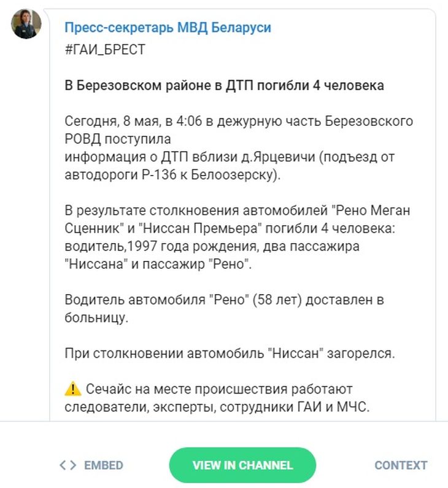
Task: Click the words "Рено Меган" in the post
Action: pyautogui.click(x=370, y=211)
